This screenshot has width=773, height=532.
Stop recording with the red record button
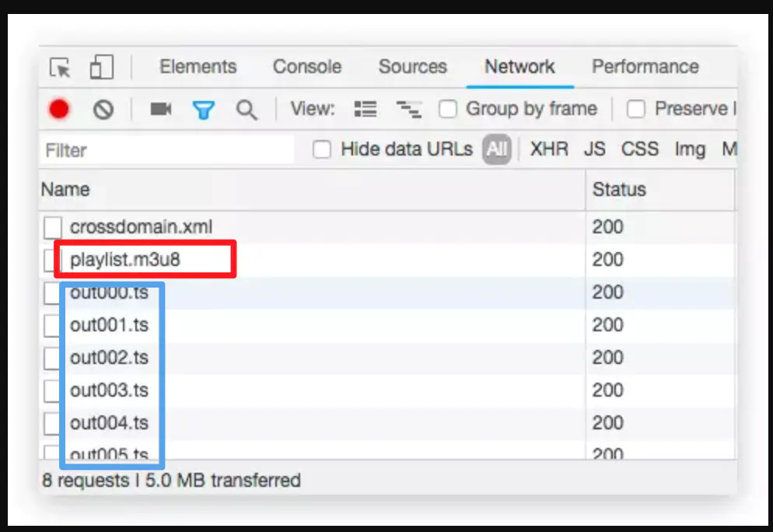[x=59, y=109]
